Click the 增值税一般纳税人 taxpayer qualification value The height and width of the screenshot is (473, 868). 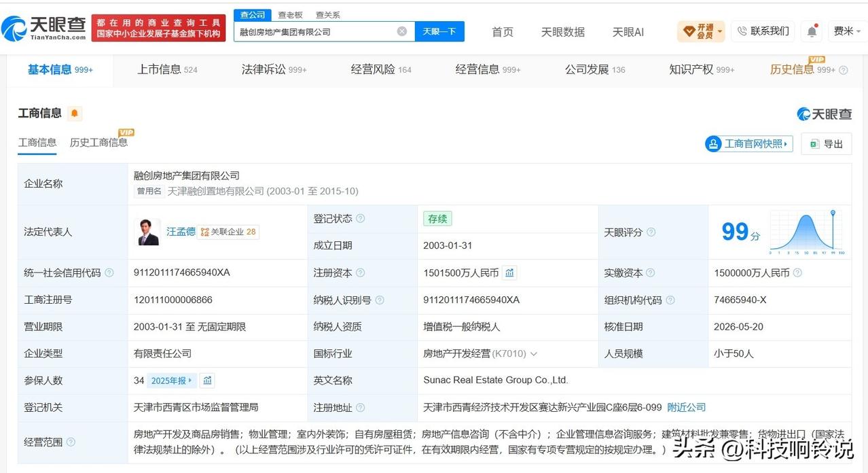click(462, 327)
